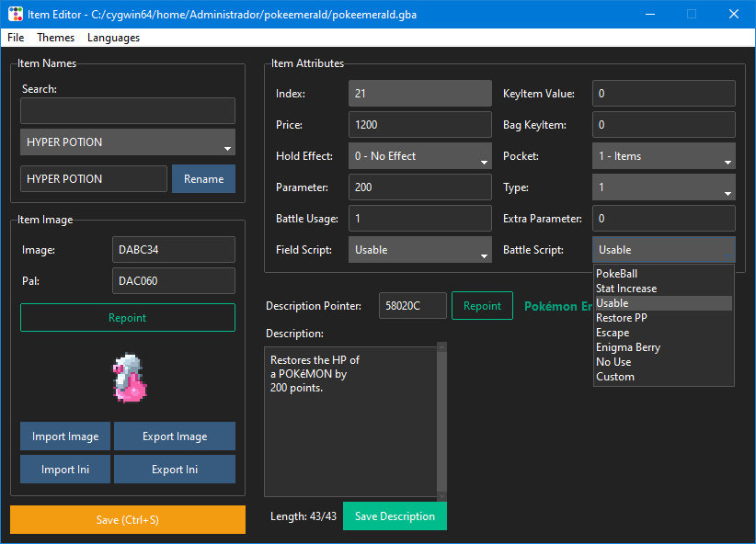Open the Themes menu
Viewport: 756px width, 544px height.
56,38
